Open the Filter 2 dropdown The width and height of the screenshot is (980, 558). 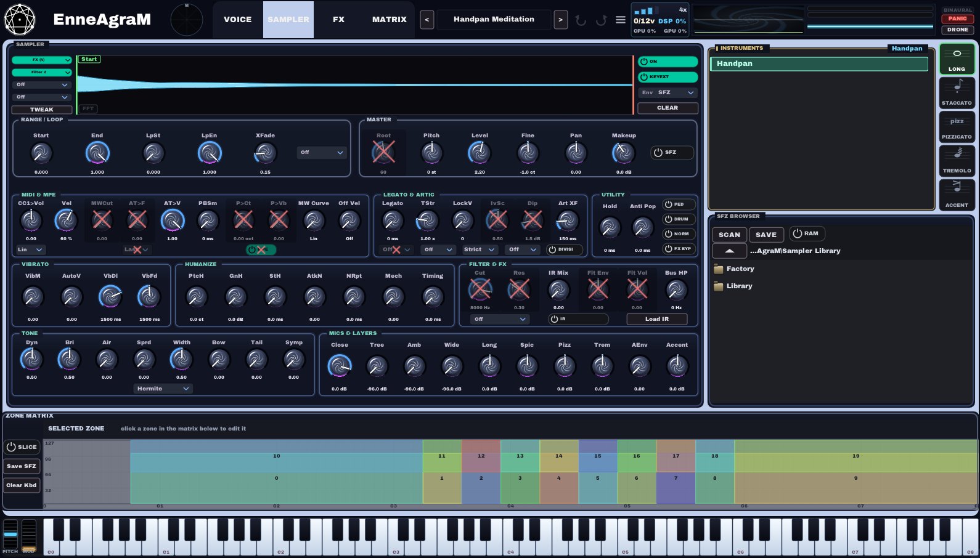(x=42, y=72)
